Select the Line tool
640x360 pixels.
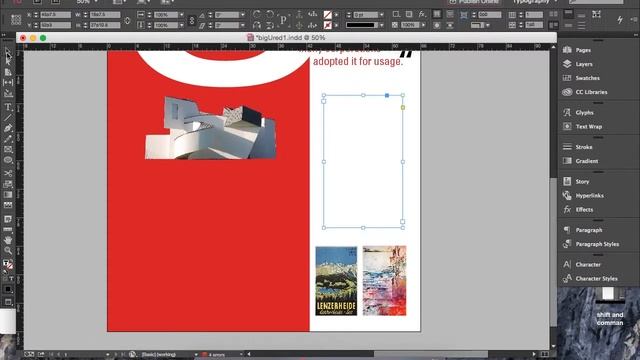[8, 118]
